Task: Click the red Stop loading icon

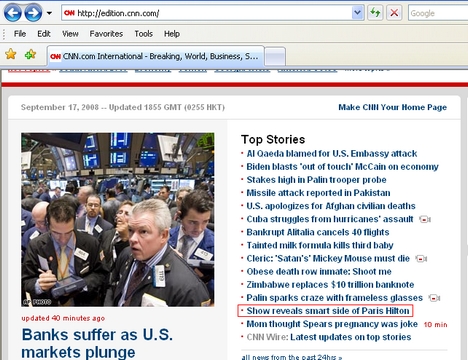Action: point(394,13)
